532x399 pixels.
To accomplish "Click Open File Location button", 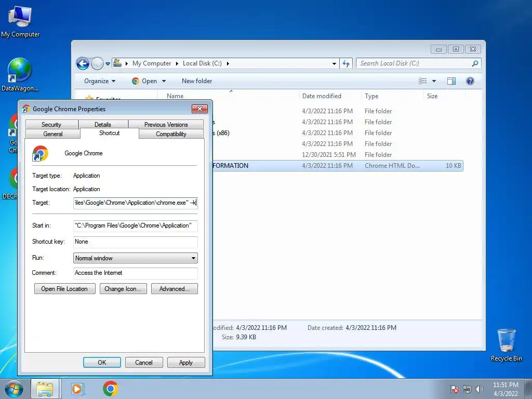I will (x=64, y=289).
